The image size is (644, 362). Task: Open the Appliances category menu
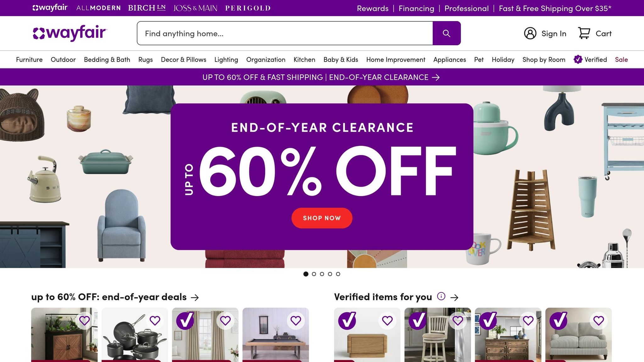click(x=449, y=59)
